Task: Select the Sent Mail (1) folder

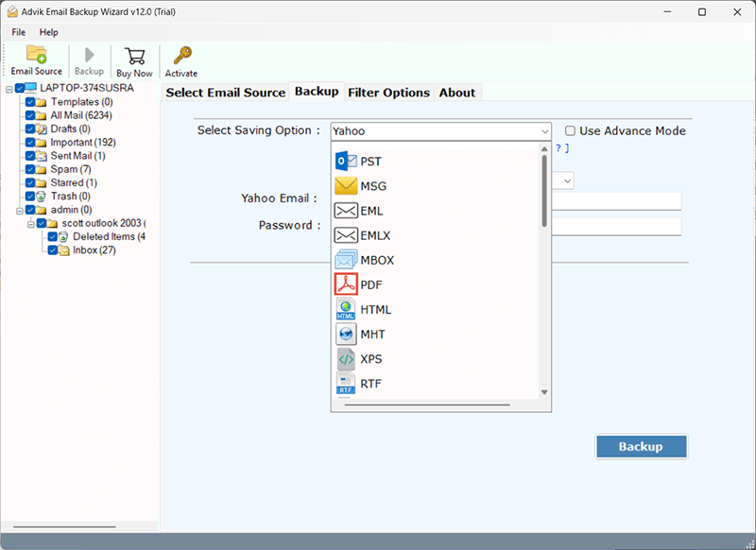Action: [77, 156]
